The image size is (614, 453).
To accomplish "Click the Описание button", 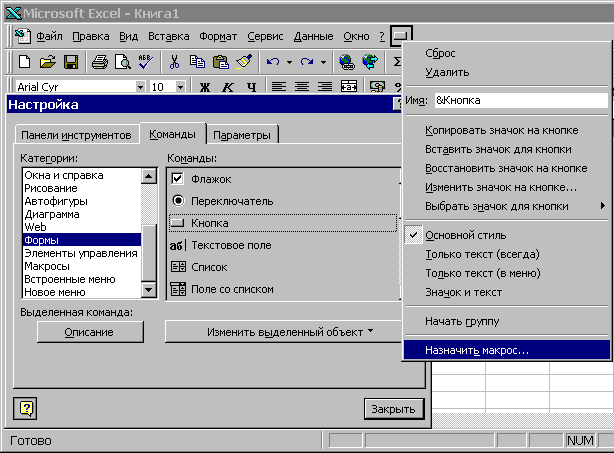I will [x=90, y=331].
